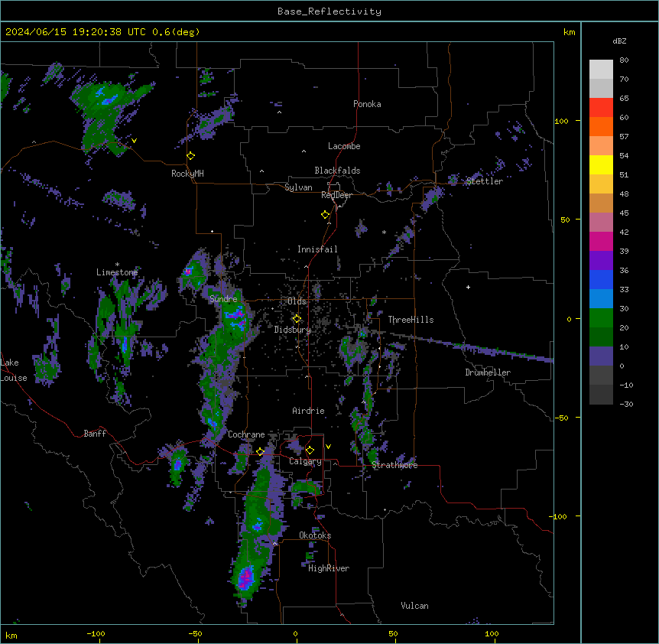Click the yellow diamond marker near RockyMH
This screenshot has width=659, height=644.
point(191,156)
